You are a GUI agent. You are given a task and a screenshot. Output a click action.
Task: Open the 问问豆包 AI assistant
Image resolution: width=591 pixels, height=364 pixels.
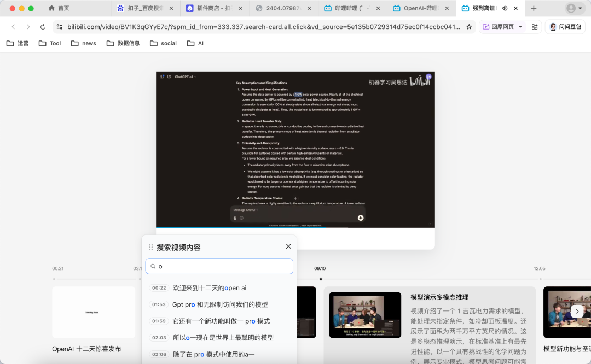click(564, 26)
